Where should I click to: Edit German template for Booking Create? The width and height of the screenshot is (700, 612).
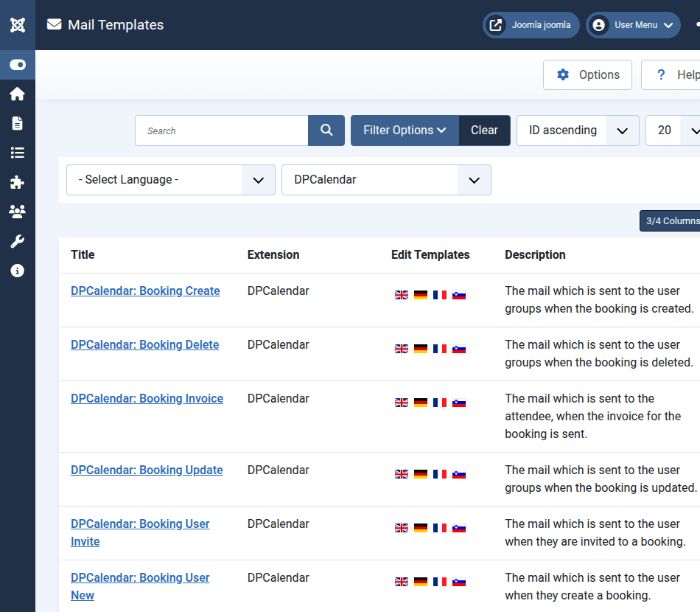click(x=421, y=295)
